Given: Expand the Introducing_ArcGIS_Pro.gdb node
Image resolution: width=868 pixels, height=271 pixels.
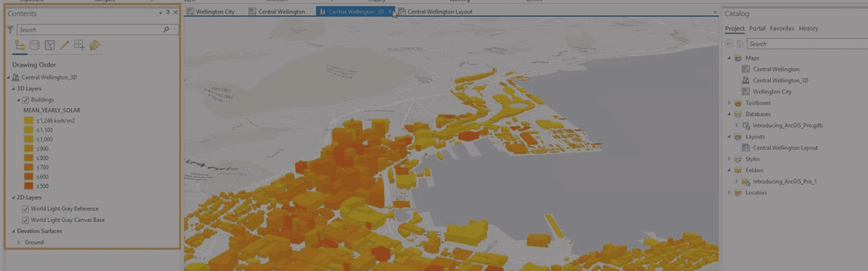Looking at the screenshot, I should (737, 125).
